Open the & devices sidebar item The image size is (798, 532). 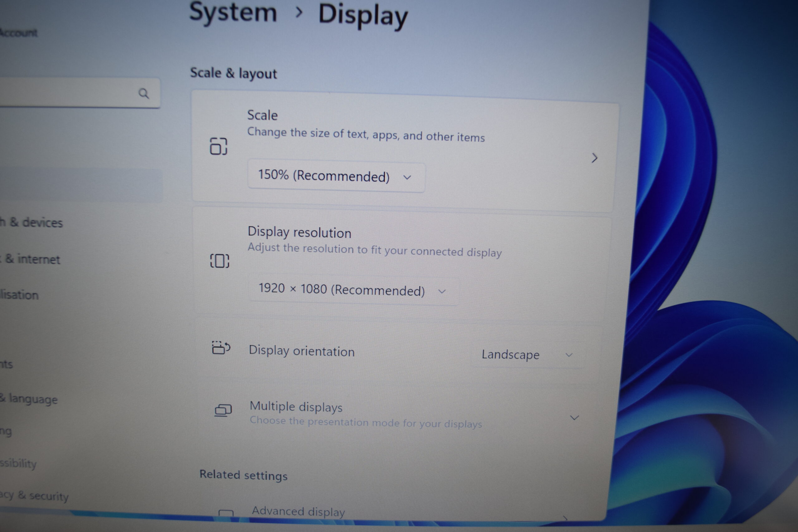tap(31, 223)
